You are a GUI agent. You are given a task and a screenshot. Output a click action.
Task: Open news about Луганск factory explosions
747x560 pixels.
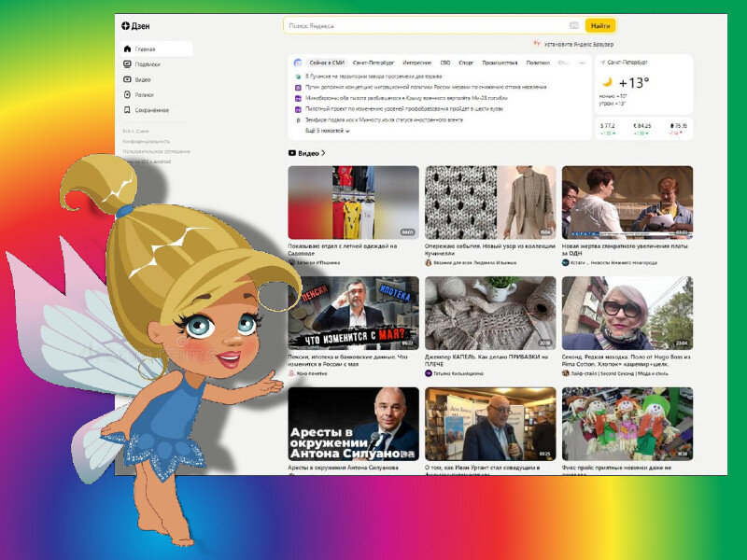point(373,77)
